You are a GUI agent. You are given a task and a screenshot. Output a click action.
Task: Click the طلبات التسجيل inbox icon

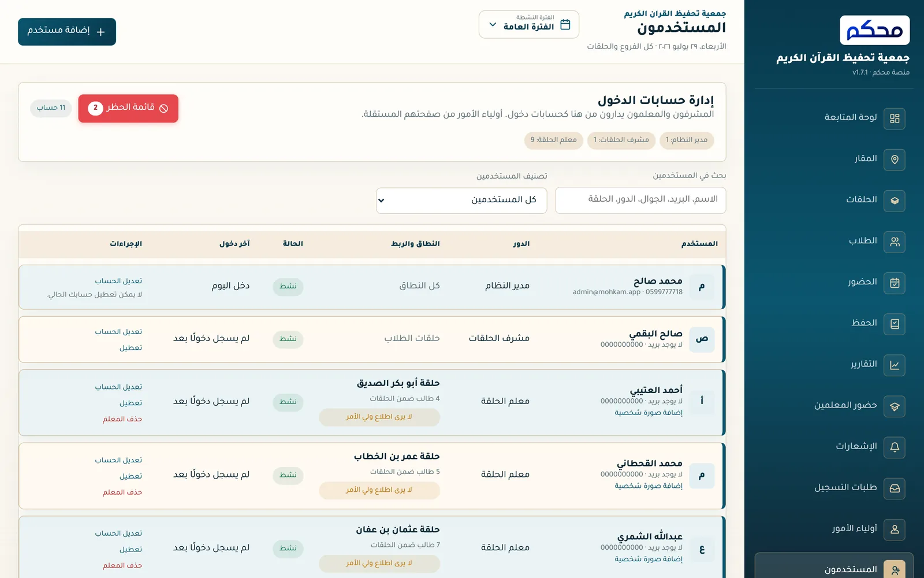click(895, 488)
